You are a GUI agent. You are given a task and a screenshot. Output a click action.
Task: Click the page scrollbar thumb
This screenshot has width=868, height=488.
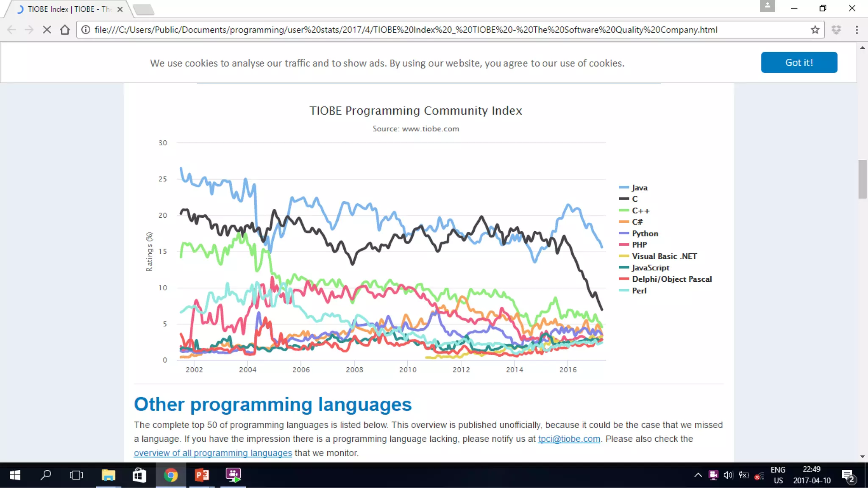pyautogui.click(x=862, y=179)
